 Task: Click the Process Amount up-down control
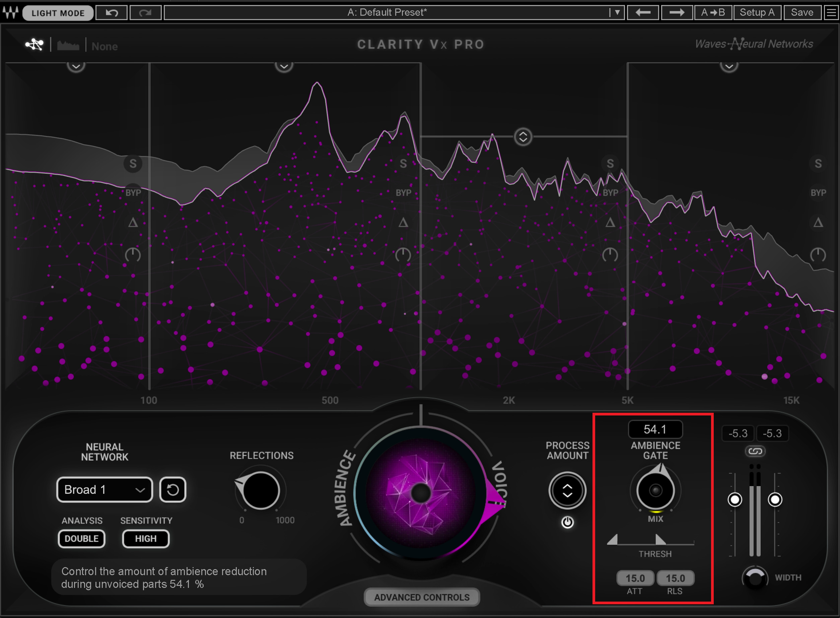click(567, 490)
